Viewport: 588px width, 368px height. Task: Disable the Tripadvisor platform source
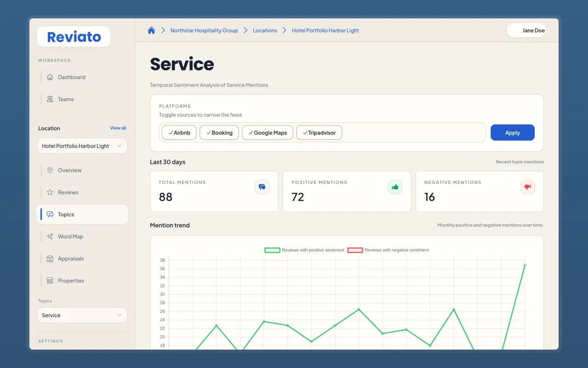click(x=319, y=133)
